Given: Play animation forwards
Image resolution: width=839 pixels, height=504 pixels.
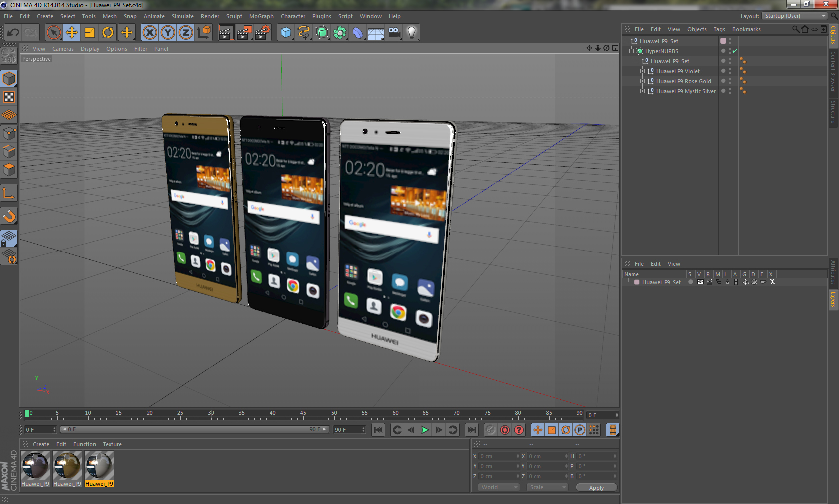Looking at the screenshot, I should pyautogui.click(x=425, y=430).
